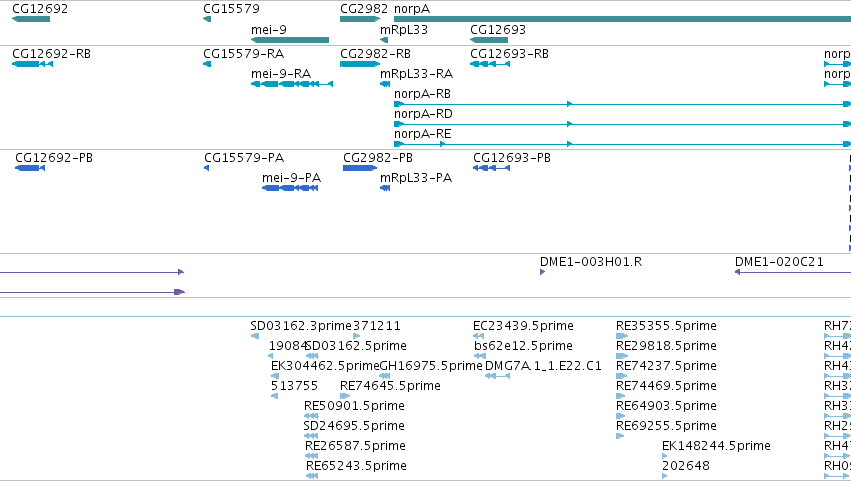Select the RE74645.5prime EST label
851x481 pixels.
[x=390, y=386]
